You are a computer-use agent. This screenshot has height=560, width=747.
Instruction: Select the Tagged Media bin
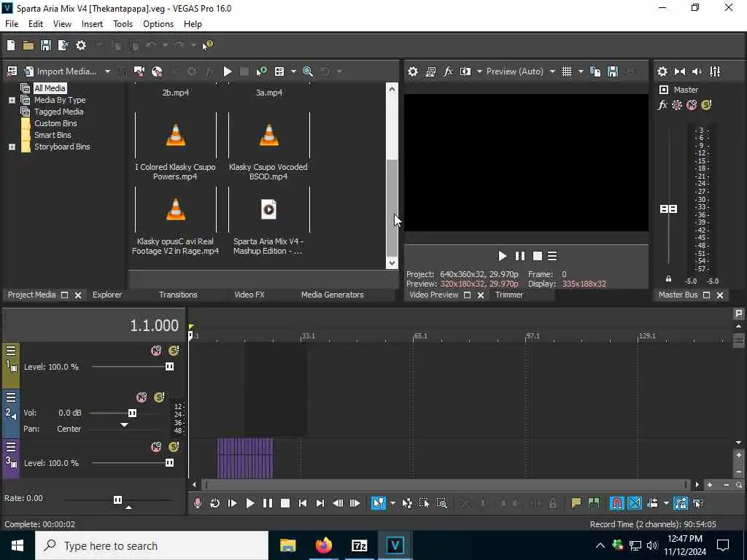coord(58,112)
